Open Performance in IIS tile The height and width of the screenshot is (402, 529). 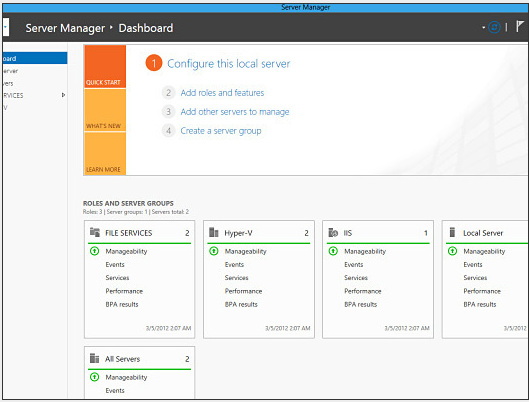[x=363, y=291]
